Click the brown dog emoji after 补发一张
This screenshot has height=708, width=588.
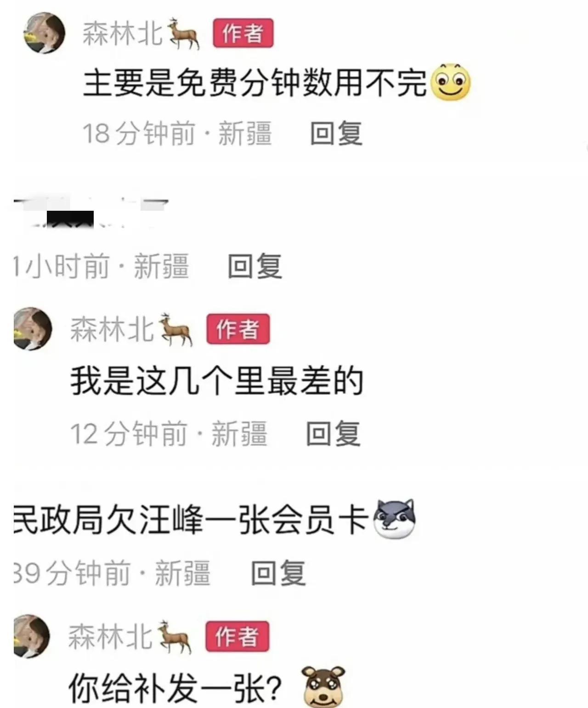click(323, 686)
